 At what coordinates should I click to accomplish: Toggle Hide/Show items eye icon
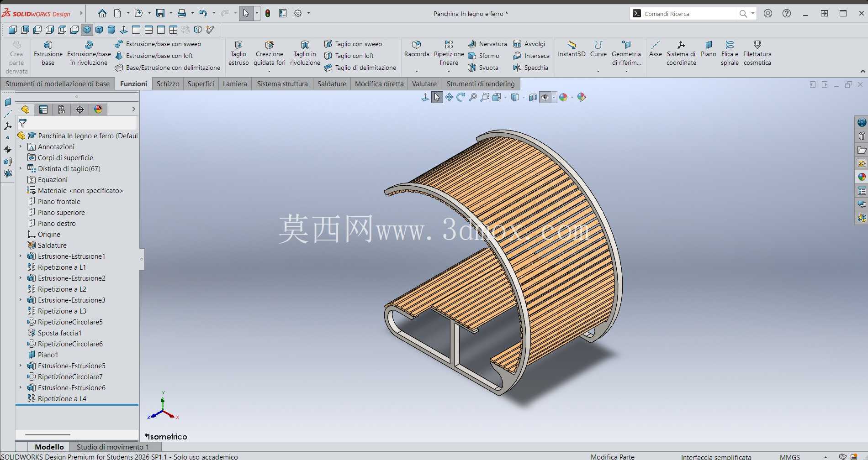(545, 97)
